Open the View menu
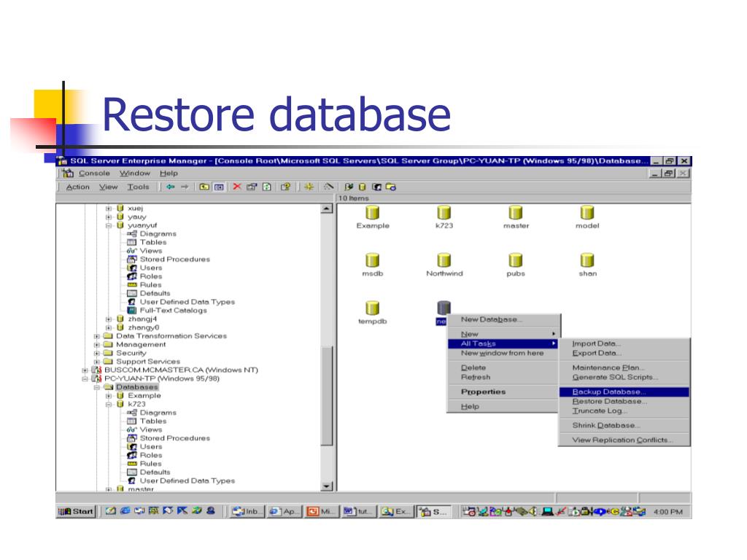The width and height of the screenshot is (747, 560). (x=108, y=187)
